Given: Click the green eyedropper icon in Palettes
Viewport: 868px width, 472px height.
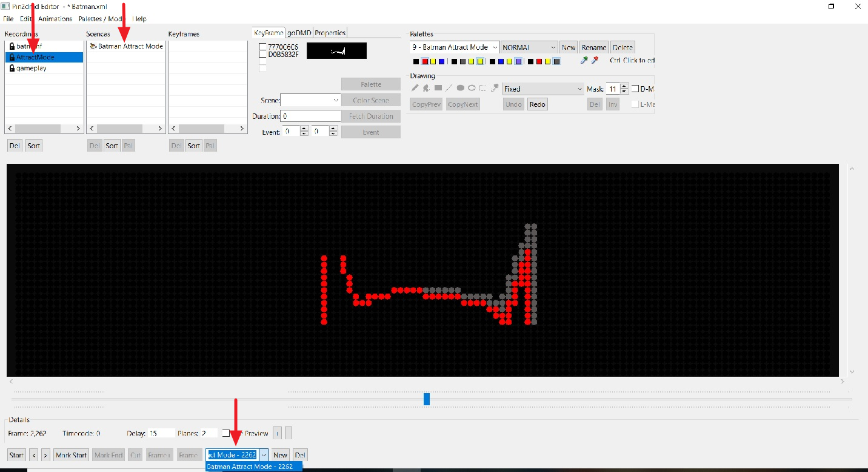Looking at the screenshot, I should 584,61.
